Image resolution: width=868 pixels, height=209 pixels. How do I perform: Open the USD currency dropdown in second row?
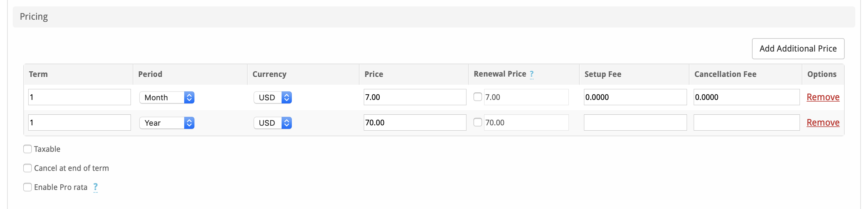pyautogui.click(x=272, y=123)
